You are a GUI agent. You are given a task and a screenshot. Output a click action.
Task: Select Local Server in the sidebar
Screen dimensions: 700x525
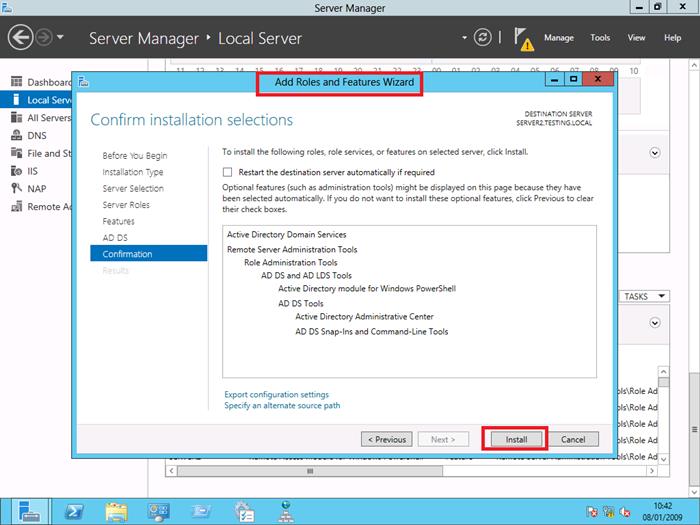38,100
